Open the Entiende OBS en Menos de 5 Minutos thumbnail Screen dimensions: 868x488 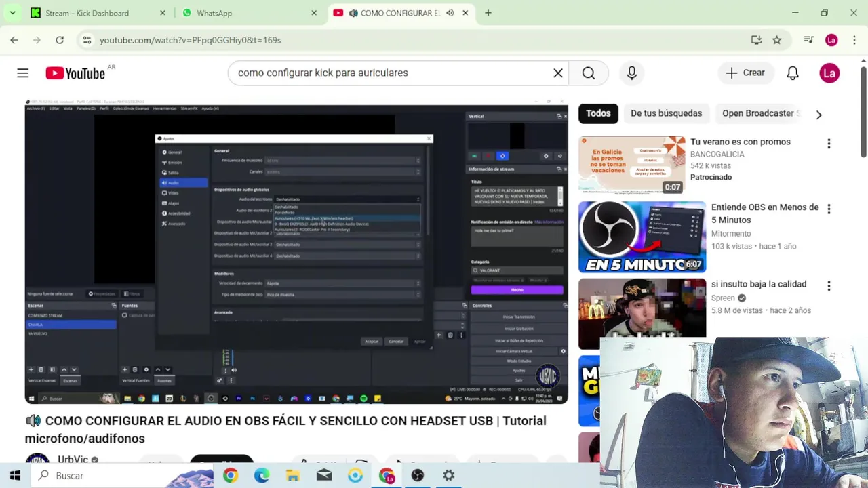[x=642, y=237]
